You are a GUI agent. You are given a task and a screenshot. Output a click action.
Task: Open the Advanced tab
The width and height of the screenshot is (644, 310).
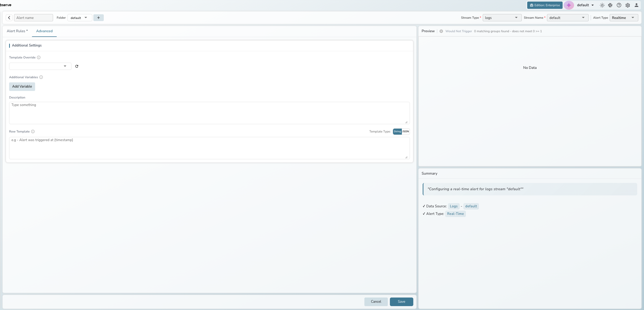point(44,31)
